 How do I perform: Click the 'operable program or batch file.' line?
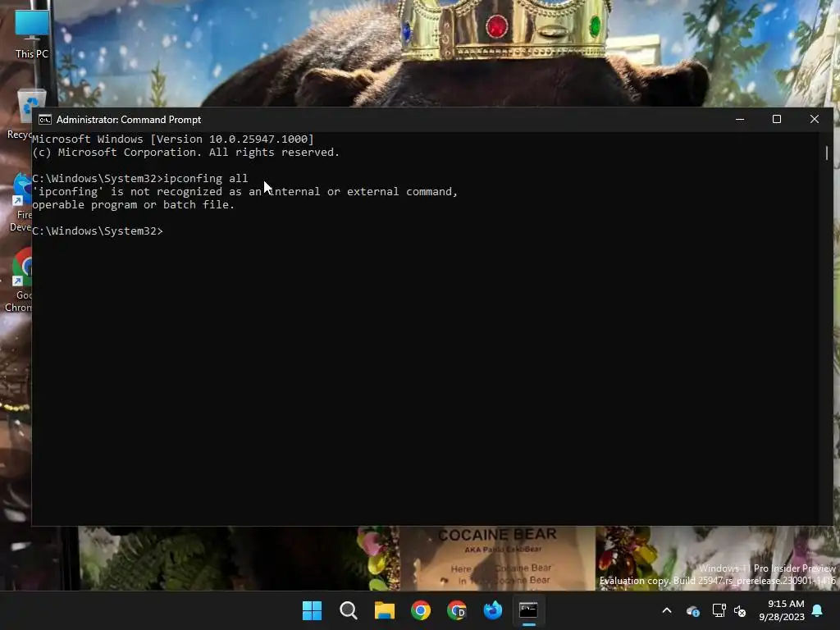(134, 204)
